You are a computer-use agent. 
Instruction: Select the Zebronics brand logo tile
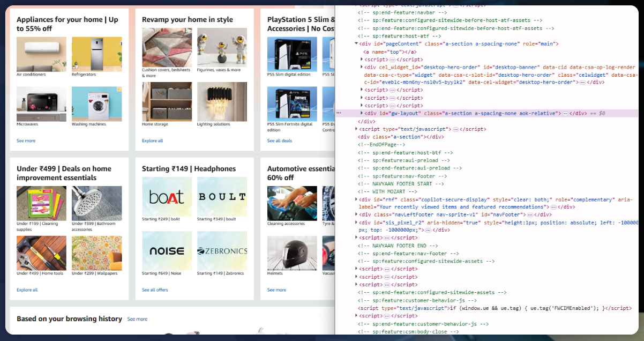222,250
